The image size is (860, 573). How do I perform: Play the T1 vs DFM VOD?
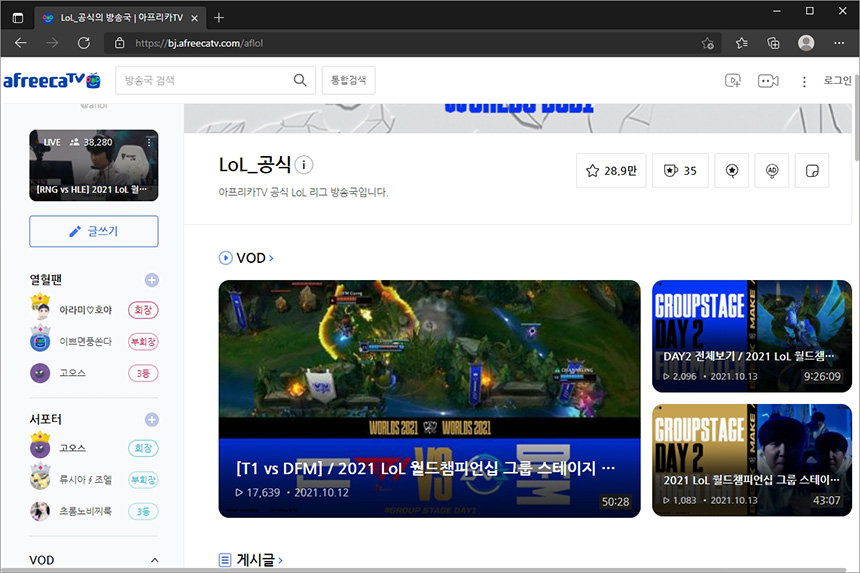(429, 399)
